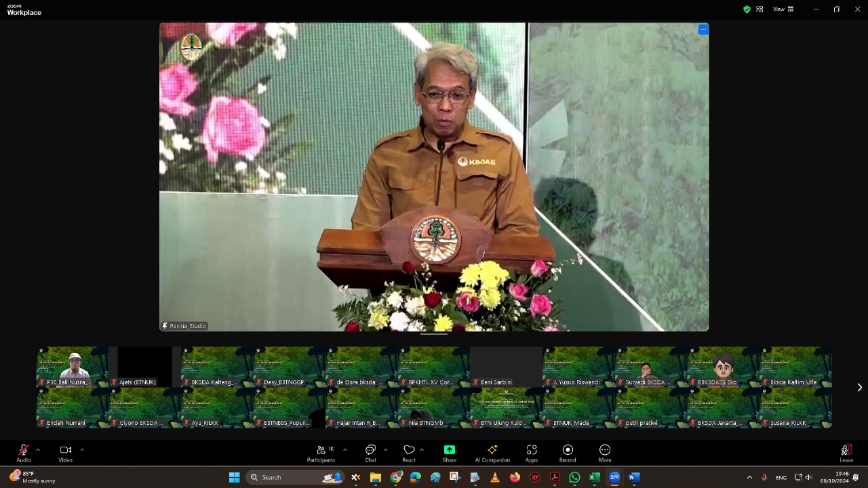Expand video settings arrow next to Video
868x488 pixels.
pos(82,449)
